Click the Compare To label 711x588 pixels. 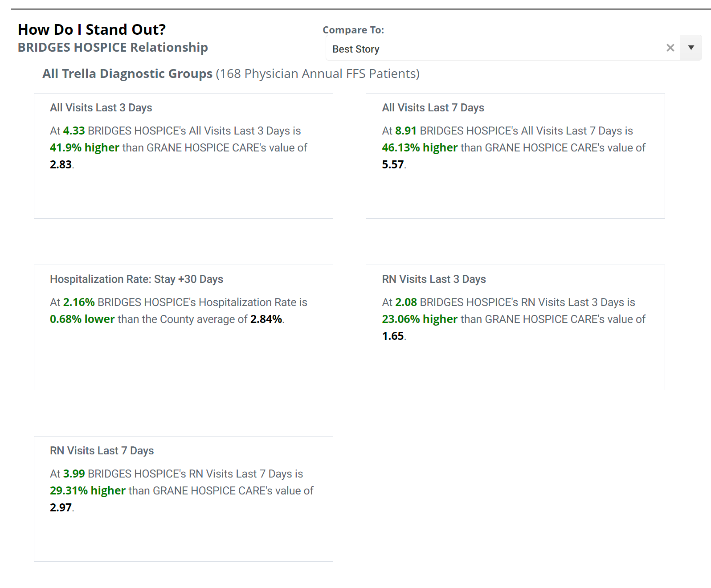click(353, 30)
